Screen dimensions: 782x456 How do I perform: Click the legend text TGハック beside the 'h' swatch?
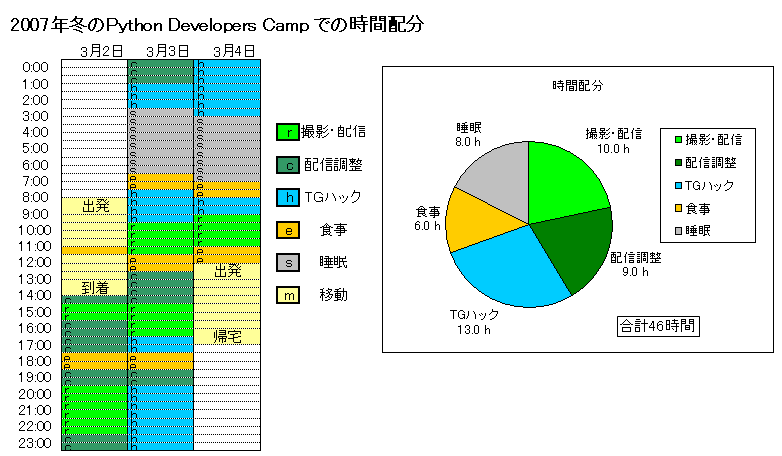point(333,198)
